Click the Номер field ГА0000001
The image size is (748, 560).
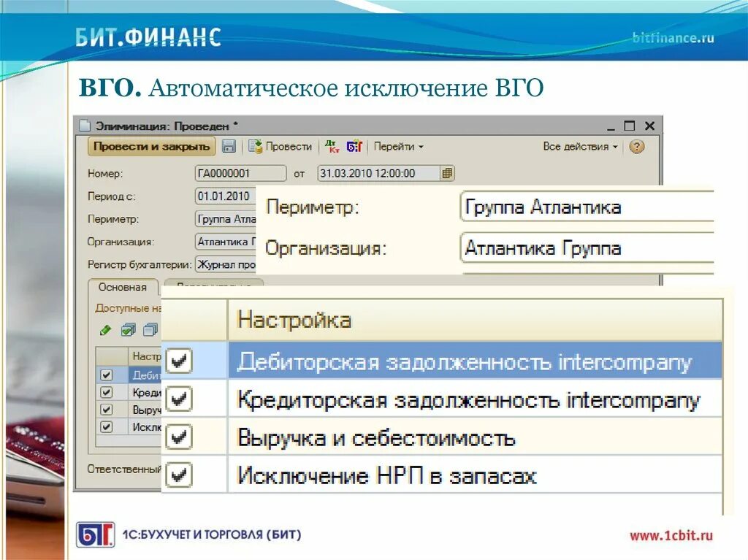coord(240,173)
